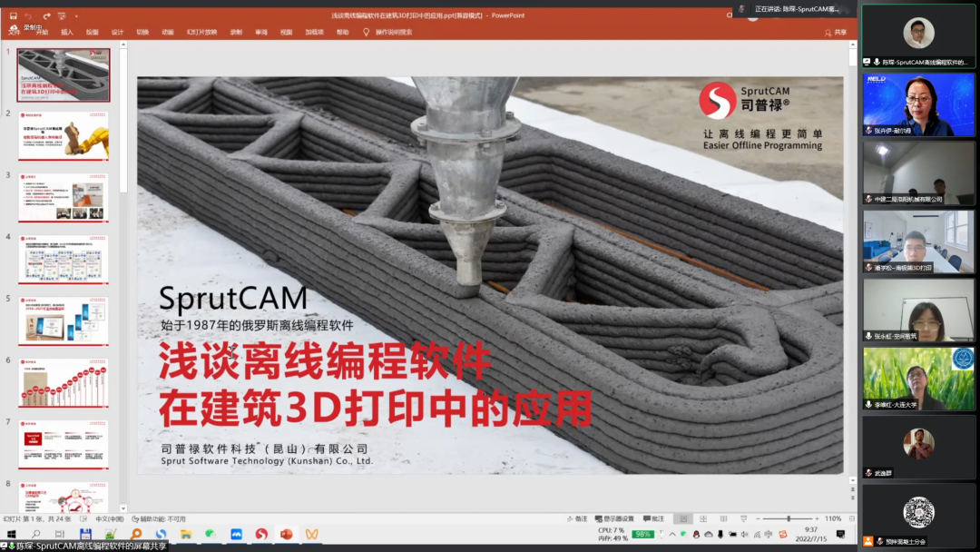
Task: Click the 批注 (Comments) button in status bar
Action: pos(653,519)
